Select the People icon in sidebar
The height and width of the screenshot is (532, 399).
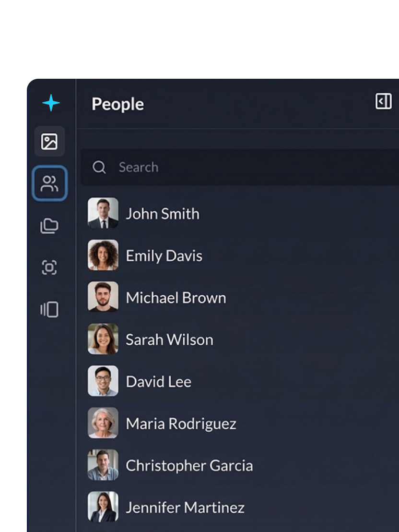tap(50, 183)
